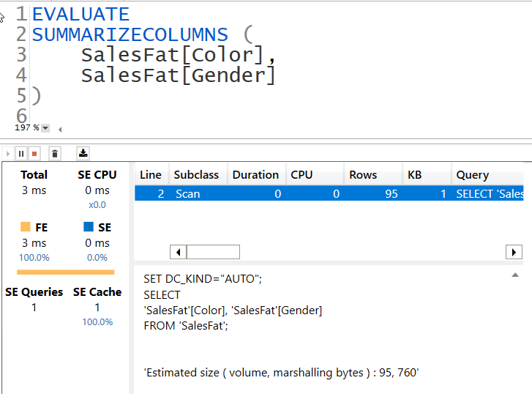Pause the server timings trace
The width and height of the screenshot is (532, 394).
point(21,154)
